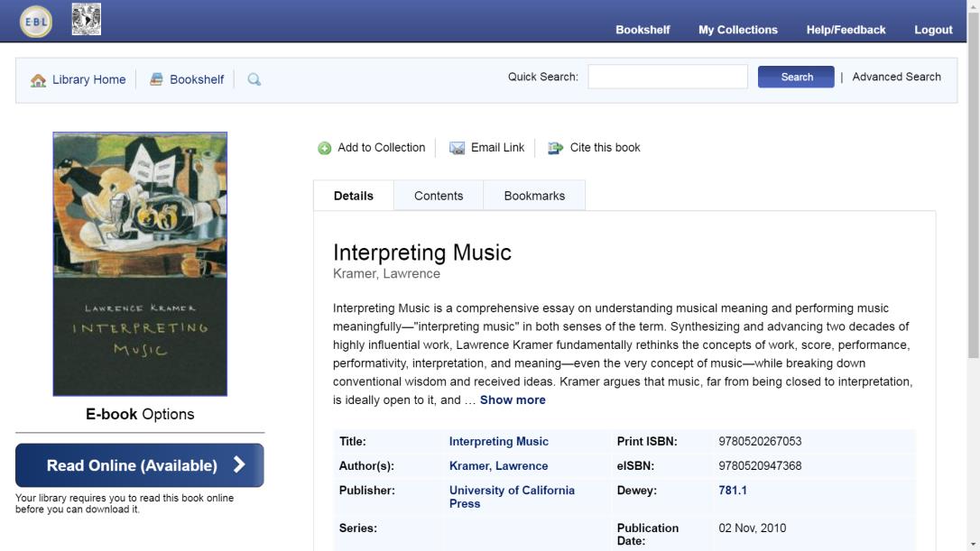Open the Bookmarks tab
This screenshot has width=980, height=551.
pyautogui.click(x=534, y=196)
